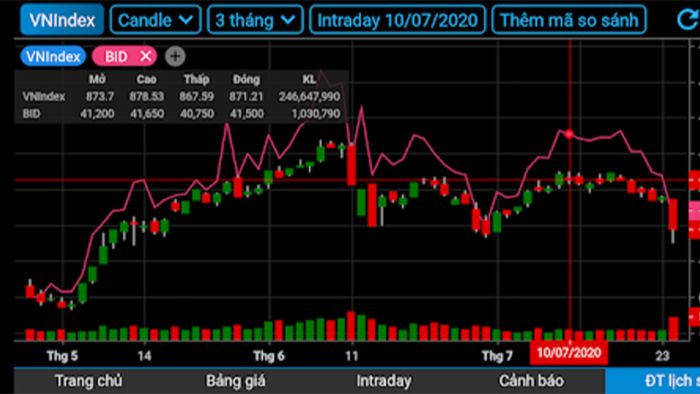Viewport: 700px width, 394px height.
Task: Open the ĐT lịch sử tab
Action: tap(653, 381)
